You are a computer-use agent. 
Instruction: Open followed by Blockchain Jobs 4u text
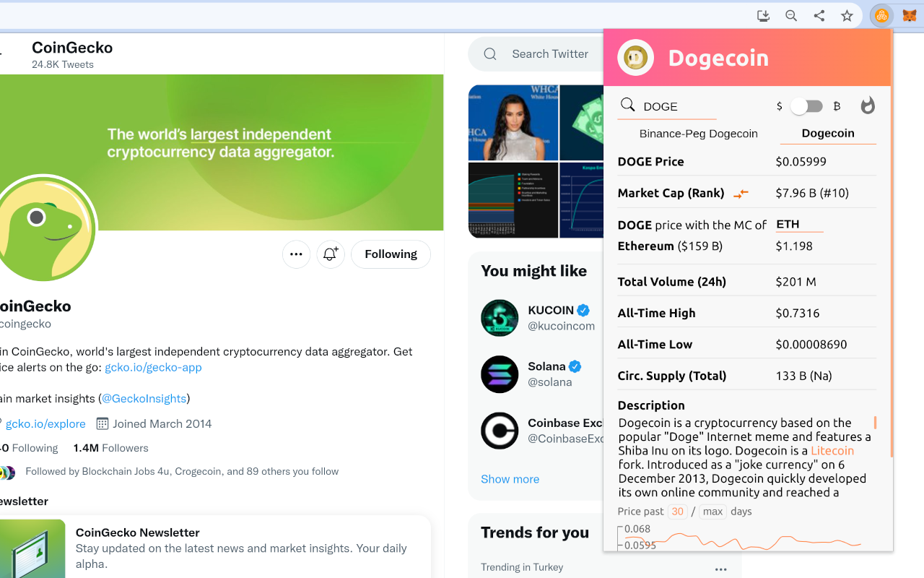click(x=182, y=471)
